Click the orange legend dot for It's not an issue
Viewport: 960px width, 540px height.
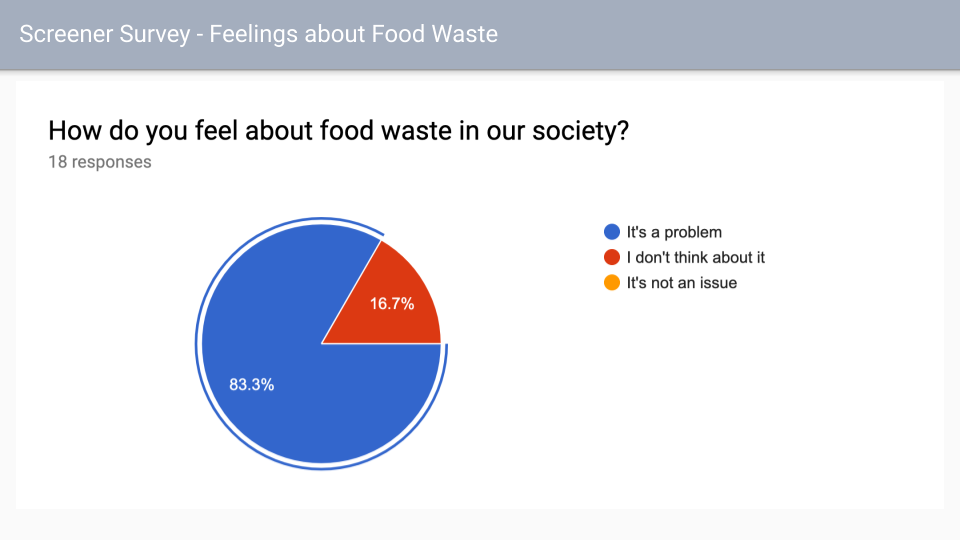612,282
